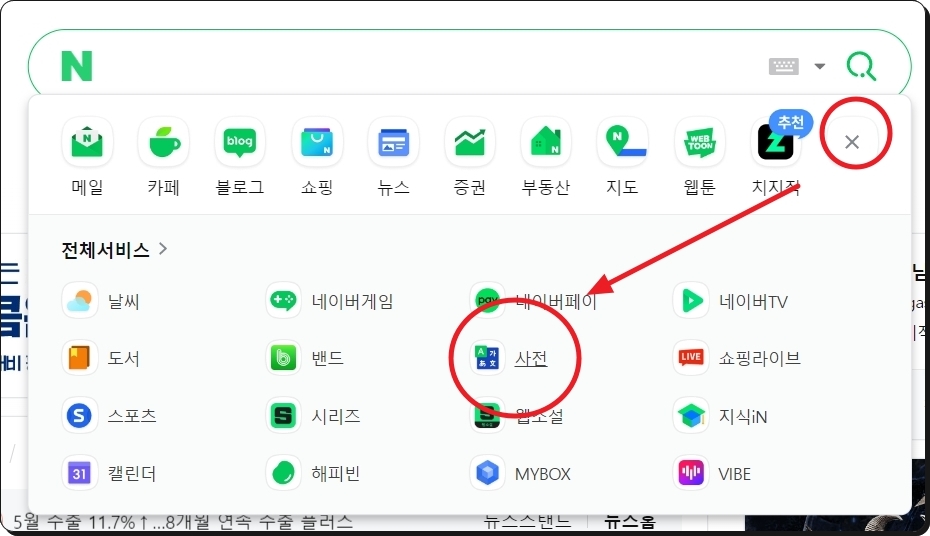This screenshot has width=930, height=536.
Task: Open the 메일 (Mail) icon
Action: pyautogui.click(x=87, y=142)
